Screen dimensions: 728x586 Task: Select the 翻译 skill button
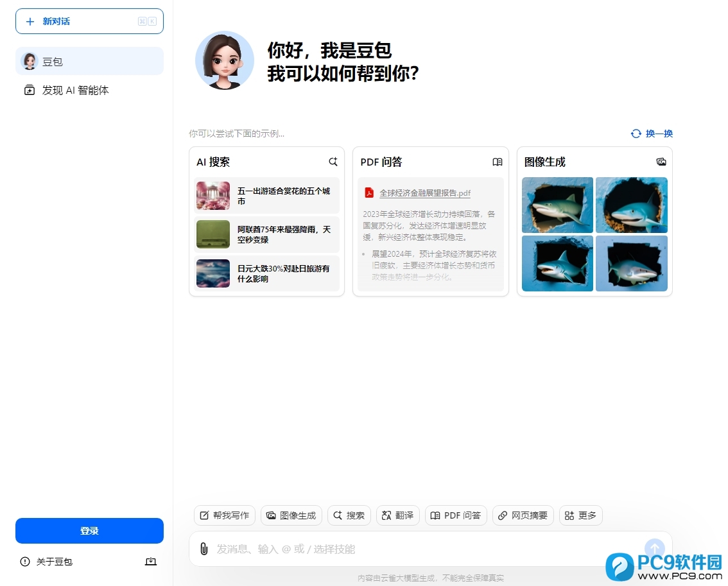tap(398, 515)
